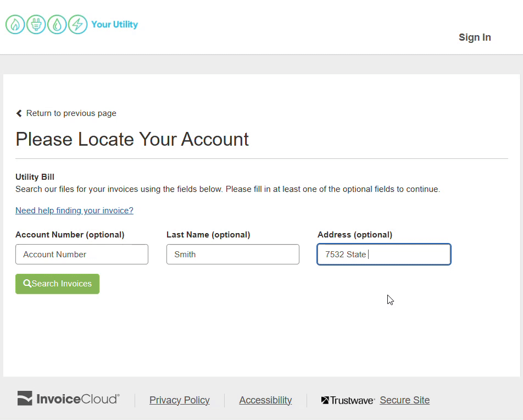This screenshot has height=420, width=523.
Task: Click the Address field containing 7532 State
Action: pyautogui.click(x=384, y=255)
